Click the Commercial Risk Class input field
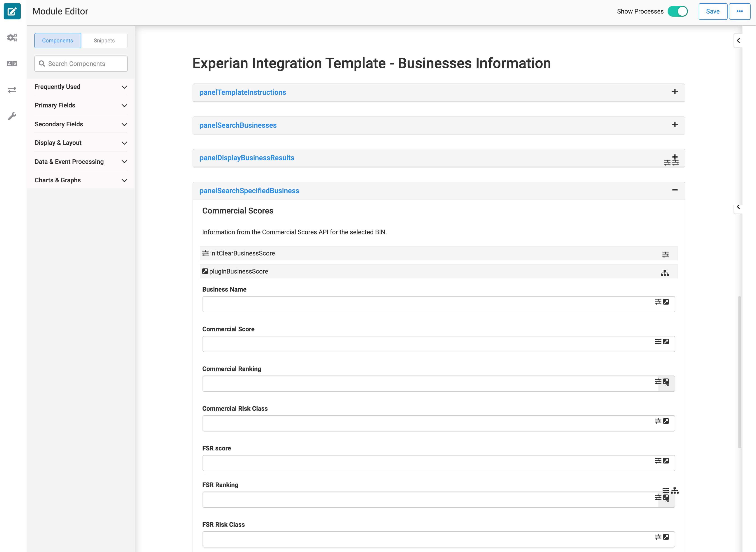 click(x=438, y=423)
